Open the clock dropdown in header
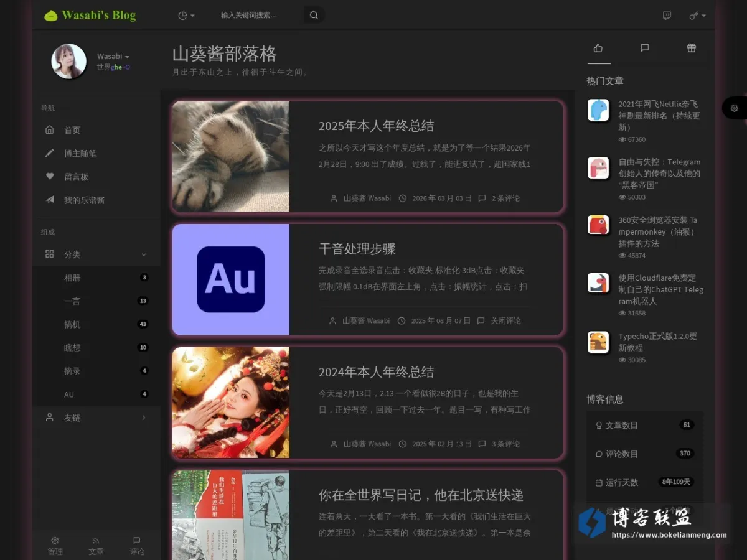The image size is (747, 560). coord(186,16)
